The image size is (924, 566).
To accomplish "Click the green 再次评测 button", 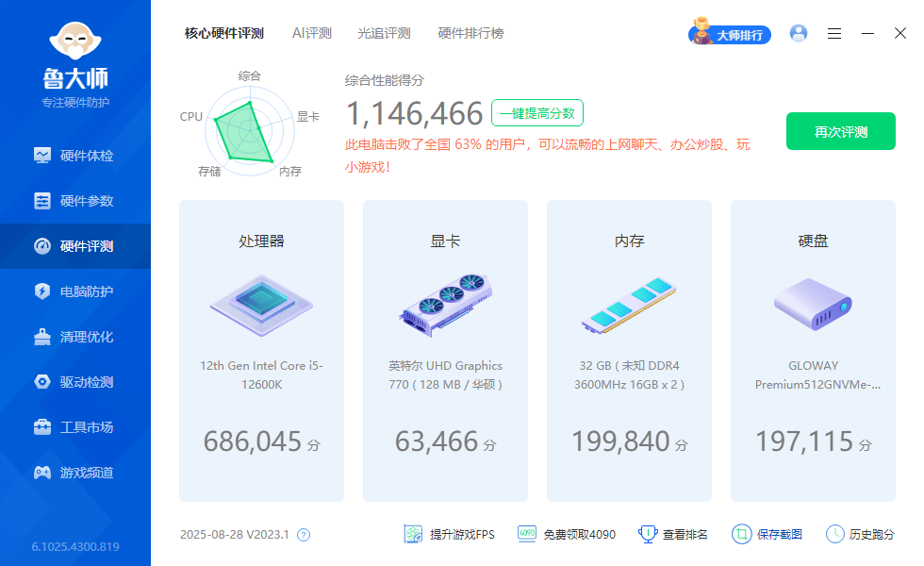I will tap(841, 131).
